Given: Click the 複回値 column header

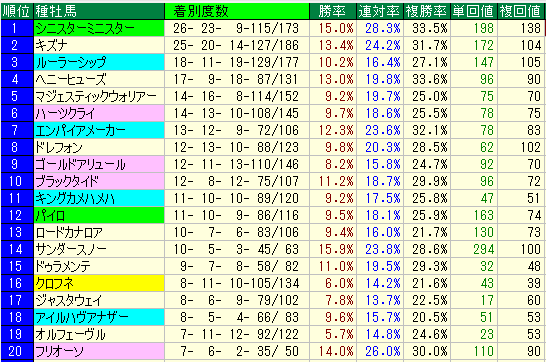Looking at the screenshot, I should click(x=521, y=11).
